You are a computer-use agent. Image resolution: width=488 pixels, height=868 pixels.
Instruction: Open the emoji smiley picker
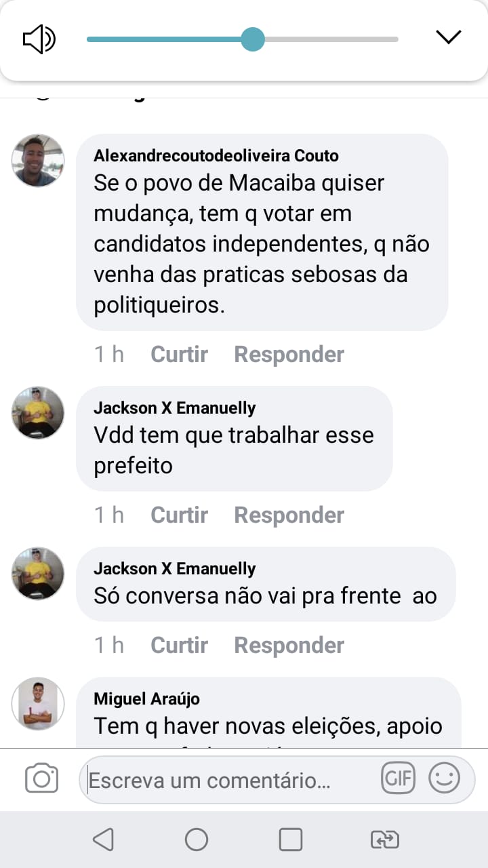(x=445, y=778)
